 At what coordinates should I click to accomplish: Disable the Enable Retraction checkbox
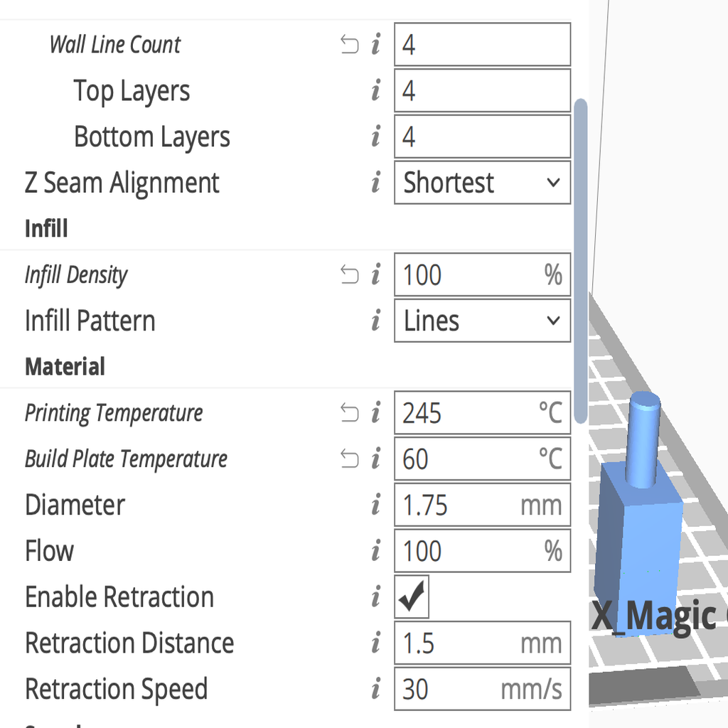412,596
